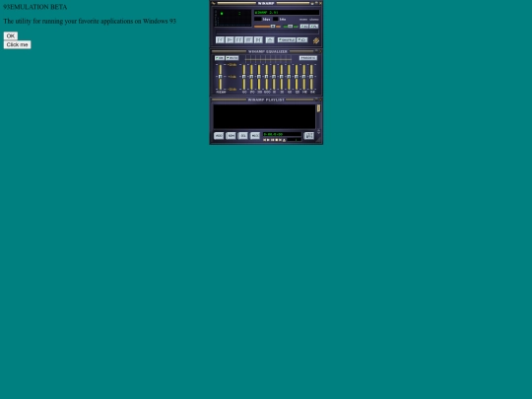Click the Winamp lightning bolt logo icon
532x399 pixels.
(316, 40)
